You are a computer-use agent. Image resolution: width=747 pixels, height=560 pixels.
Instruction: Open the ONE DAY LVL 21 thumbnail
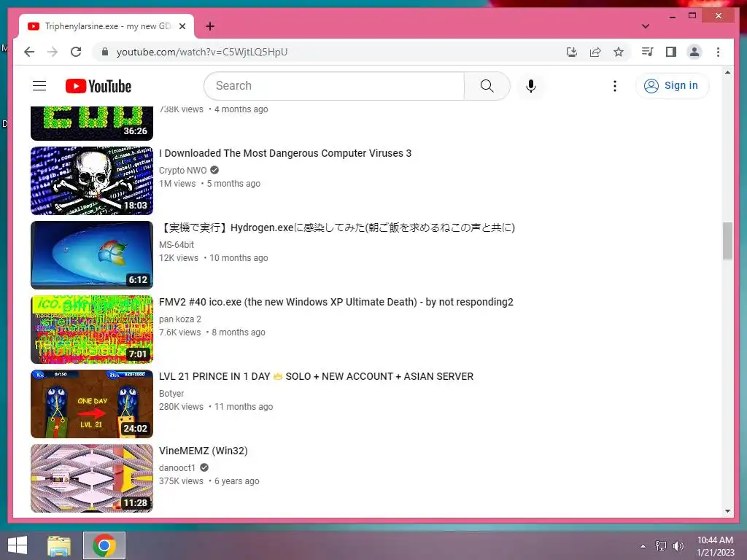point(92,404)
